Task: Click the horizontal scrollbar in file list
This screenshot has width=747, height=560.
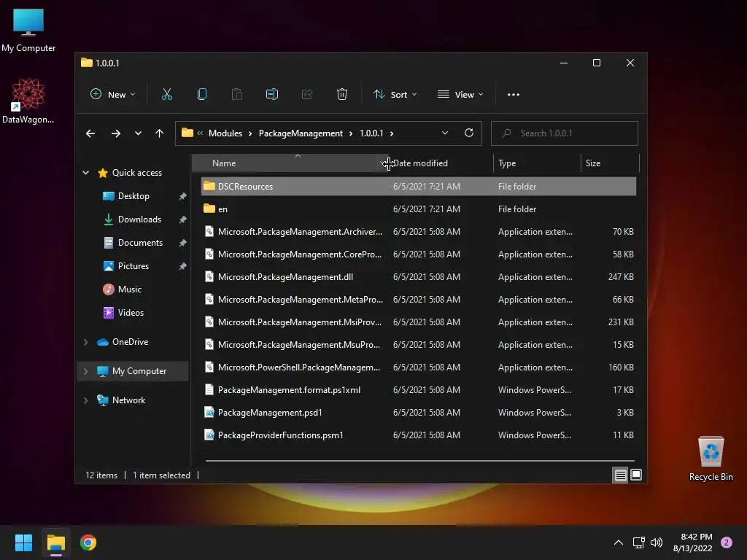Action: (x=419, y=461)
